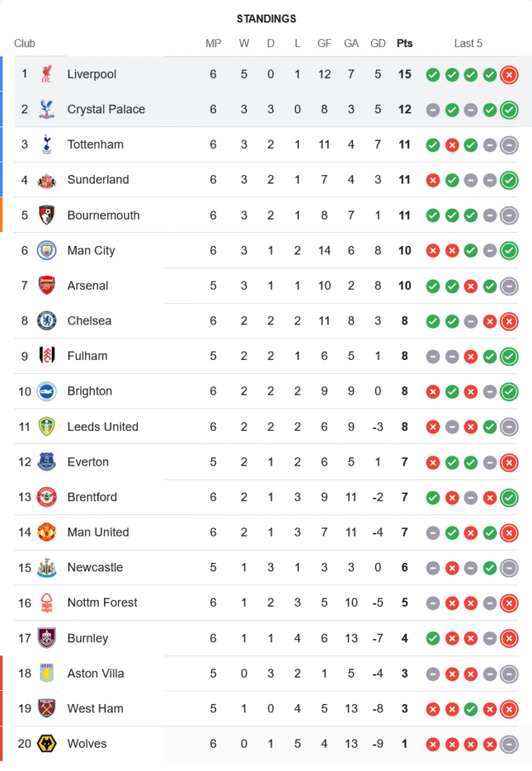Select the West Ham table row name
The height and width of the screenshot is (771, 532).
click(x=95, y=709)
